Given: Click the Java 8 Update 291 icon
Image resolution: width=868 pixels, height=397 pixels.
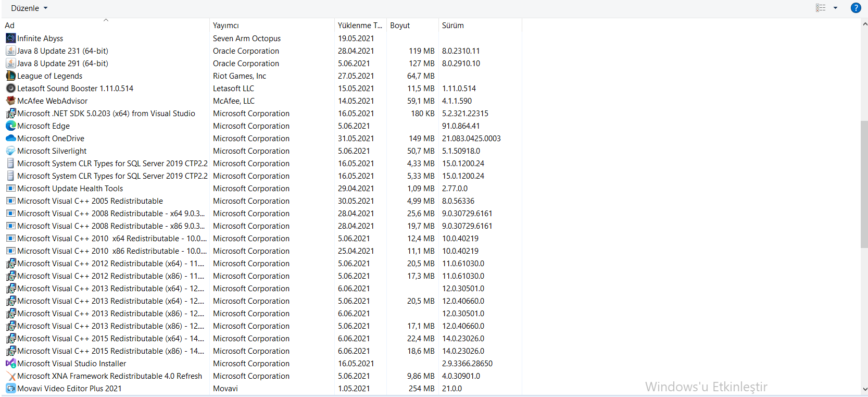Looking at the screenshot, I should (x=10, y=63).
